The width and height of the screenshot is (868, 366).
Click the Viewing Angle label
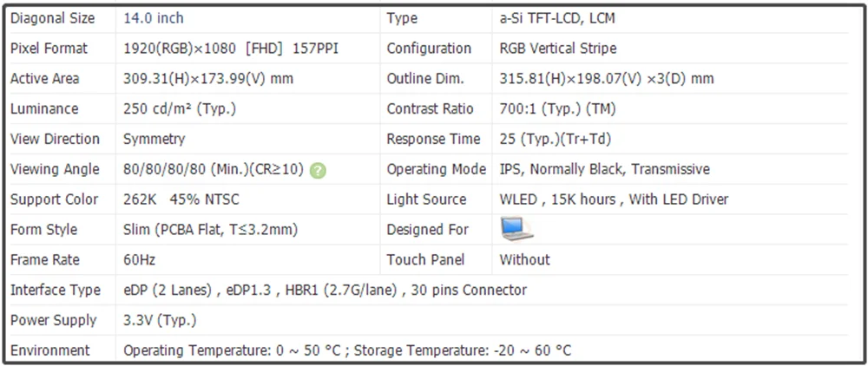tap(55, 169)
